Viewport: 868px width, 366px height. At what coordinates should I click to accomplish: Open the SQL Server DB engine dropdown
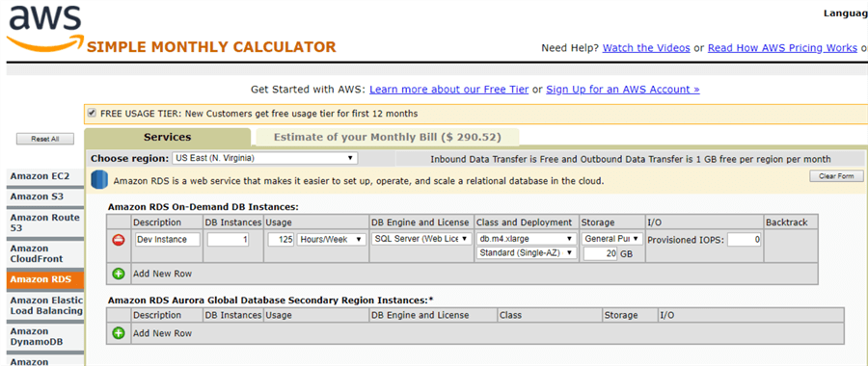point(422,239)
